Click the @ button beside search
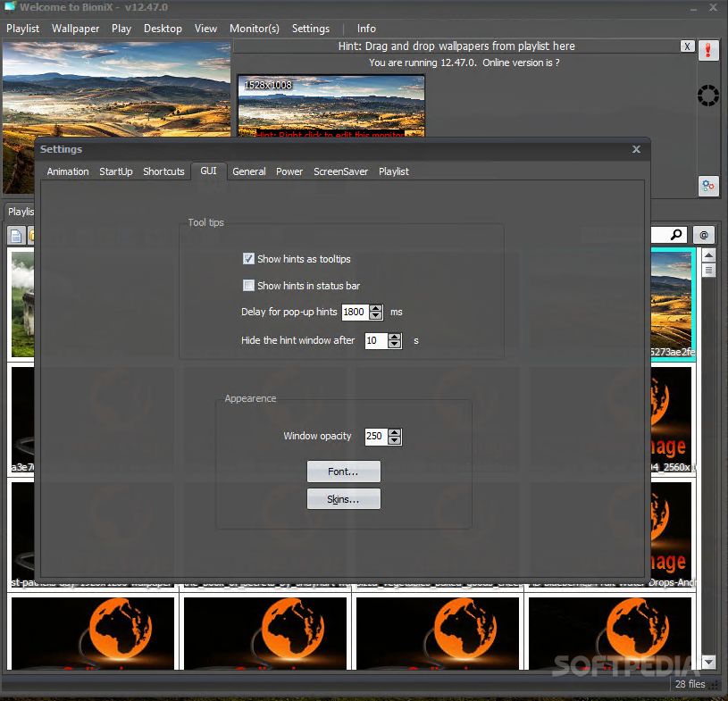The height and width of the screenshot is (701, 728). coord(704,235)
